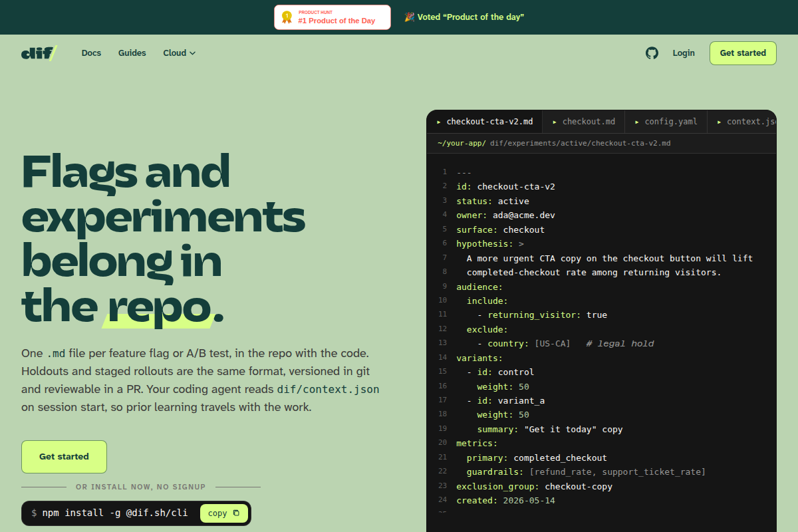This screenshot has width=798, height=532.
Task: Open the Docs navigation link
Action: point(91,53)
